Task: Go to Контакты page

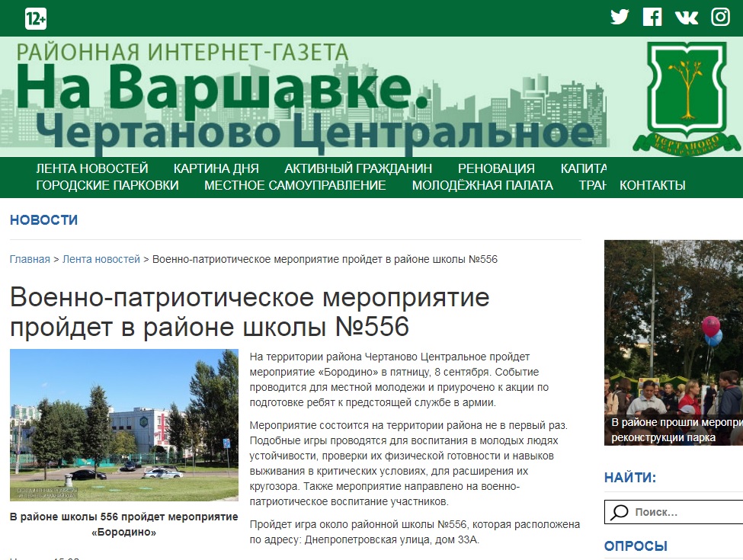Action: pyautogui.click(x=652, y=185)
